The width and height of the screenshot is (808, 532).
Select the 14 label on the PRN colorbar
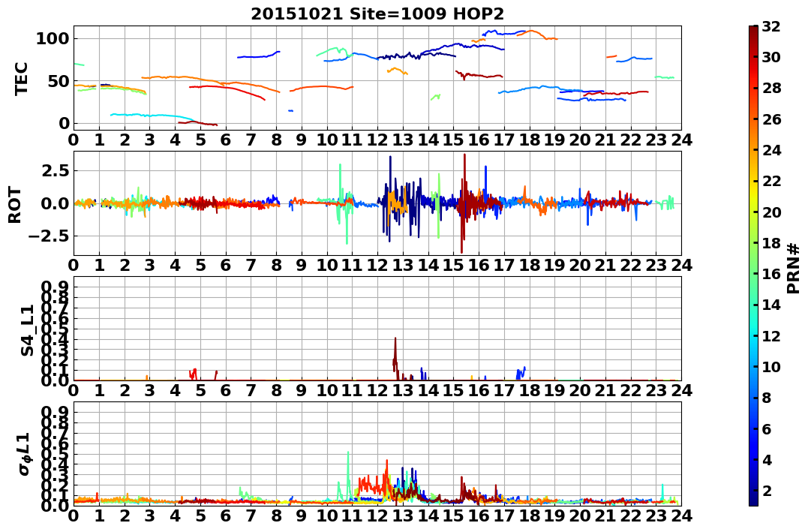771,305
